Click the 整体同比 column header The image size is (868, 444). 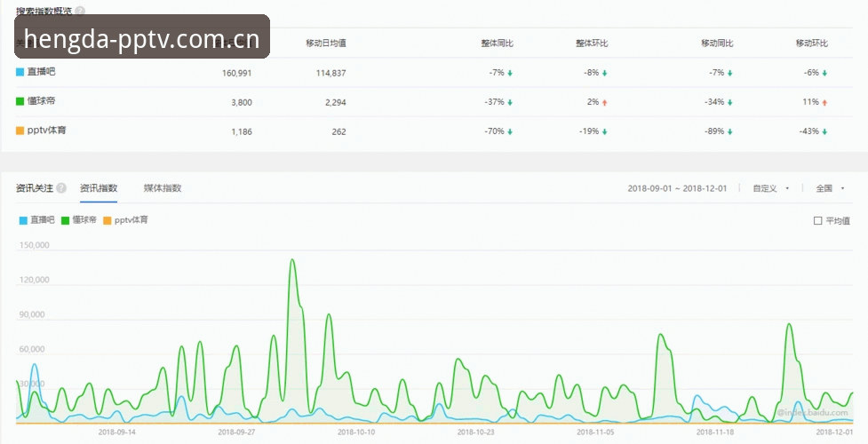click(498, 44)
